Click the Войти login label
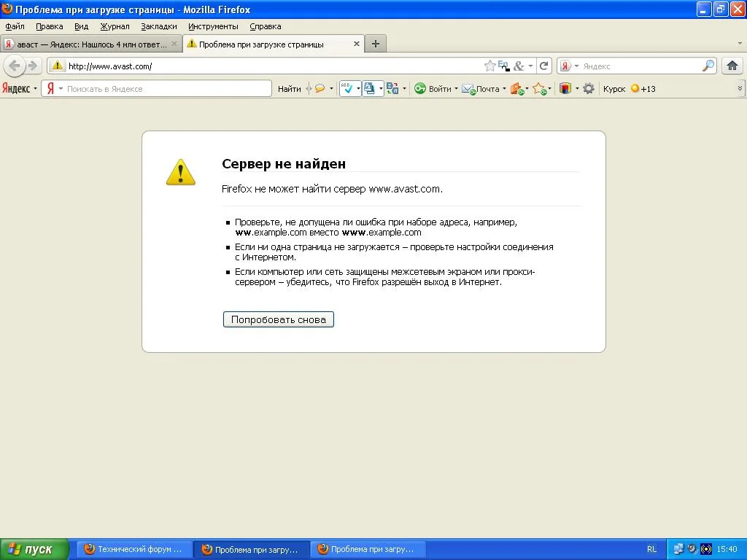The height and width of the screenshot is (560, 747). coord(440,89)
